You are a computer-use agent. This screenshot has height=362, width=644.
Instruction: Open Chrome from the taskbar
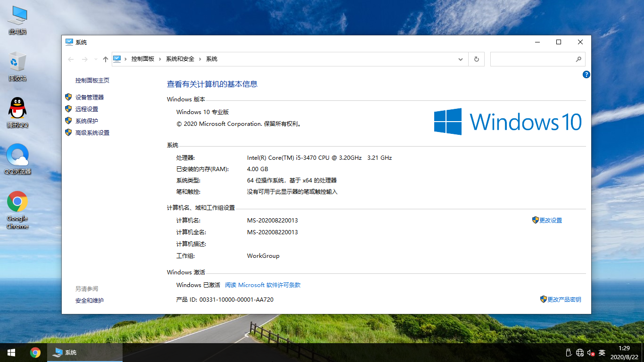point(35,353)
